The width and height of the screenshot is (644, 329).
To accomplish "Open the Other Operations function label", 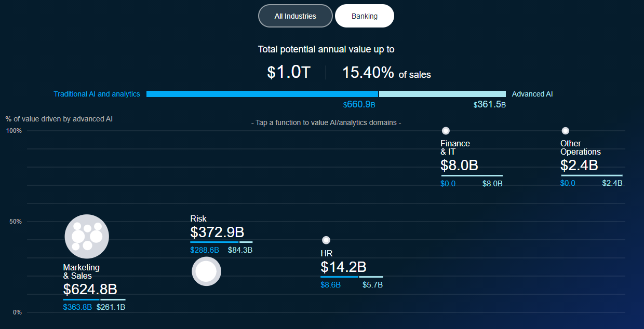I will pos(581,147).
